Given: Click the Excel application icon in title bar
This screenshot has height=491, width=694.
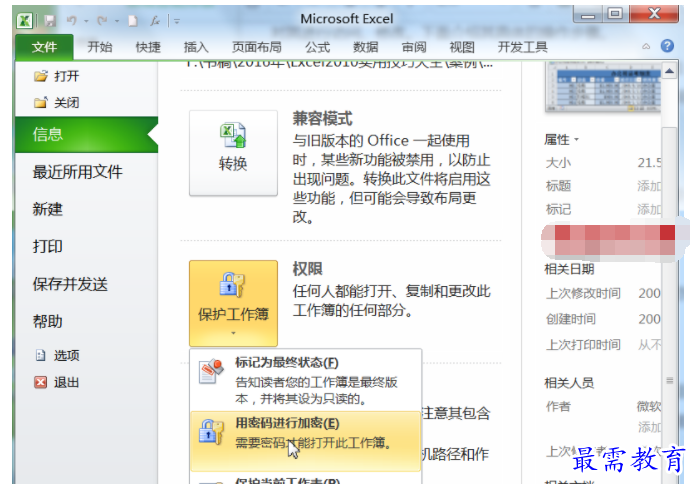Looking at the screenshot, I should 24,20.
